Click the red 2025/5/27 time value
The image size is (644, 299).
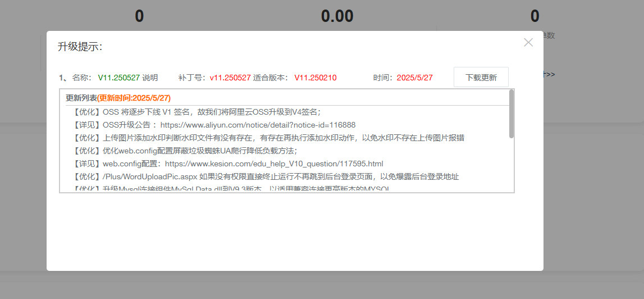(x=414, y=78)
